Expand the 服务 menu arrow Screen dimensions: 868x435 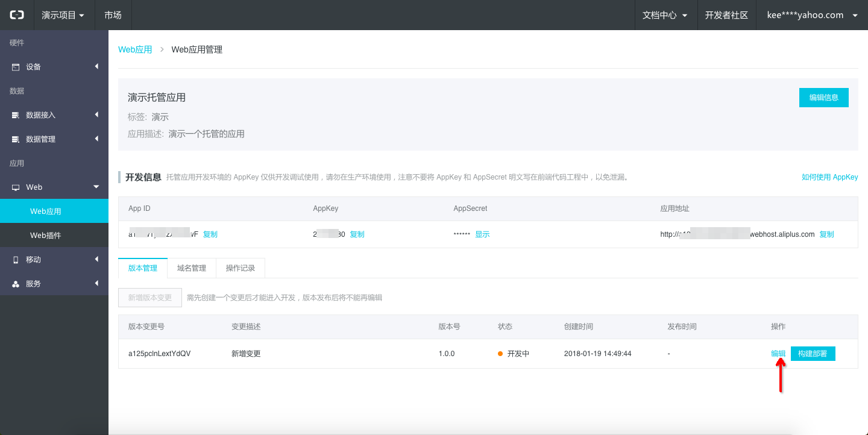(96, 283)
